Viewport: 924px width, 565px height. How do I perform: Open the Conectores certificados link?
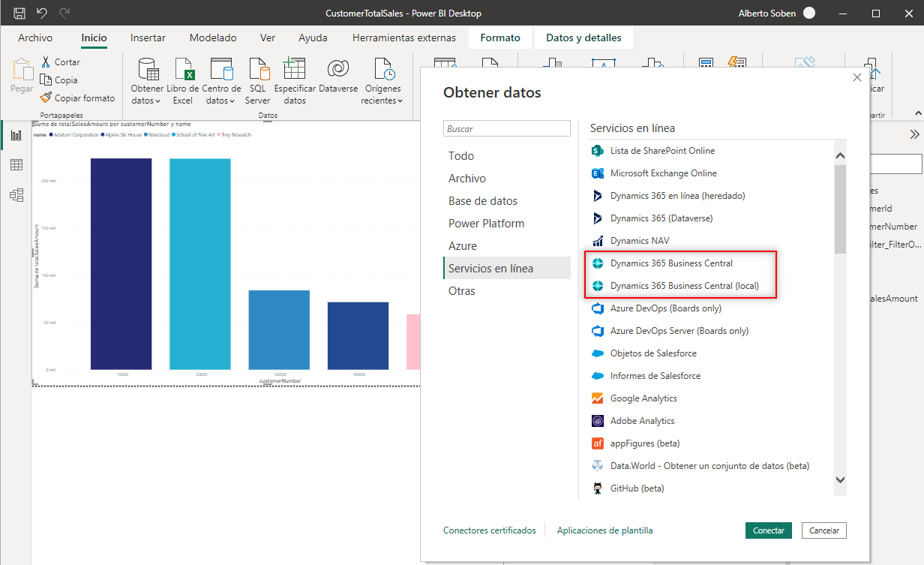[490, 530]
